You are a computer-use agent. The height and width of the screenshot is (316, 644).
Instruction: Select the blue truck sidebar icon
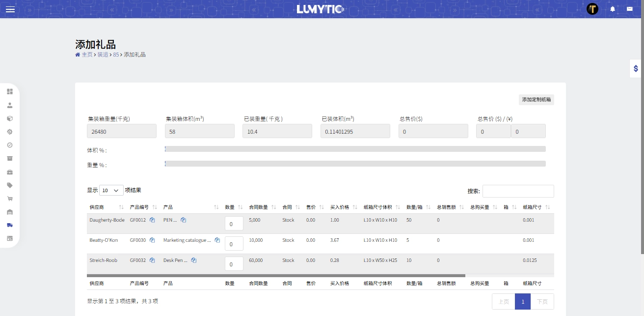(x=10, y=225)
